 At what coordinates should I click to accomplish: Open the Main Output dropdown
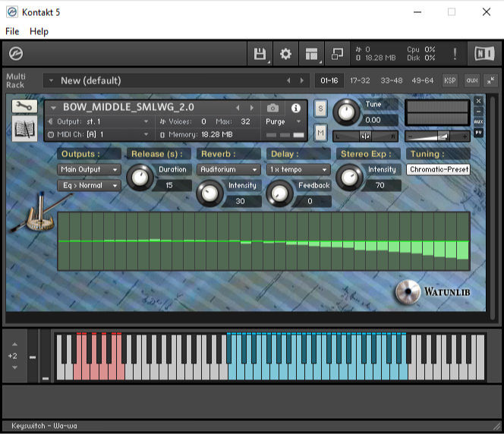coord(89,169)
